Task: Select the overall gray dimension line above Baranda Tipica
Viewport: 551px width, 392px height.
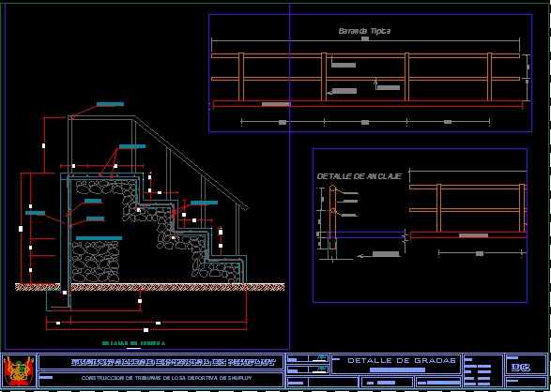Action: click(x=365, y=40)
